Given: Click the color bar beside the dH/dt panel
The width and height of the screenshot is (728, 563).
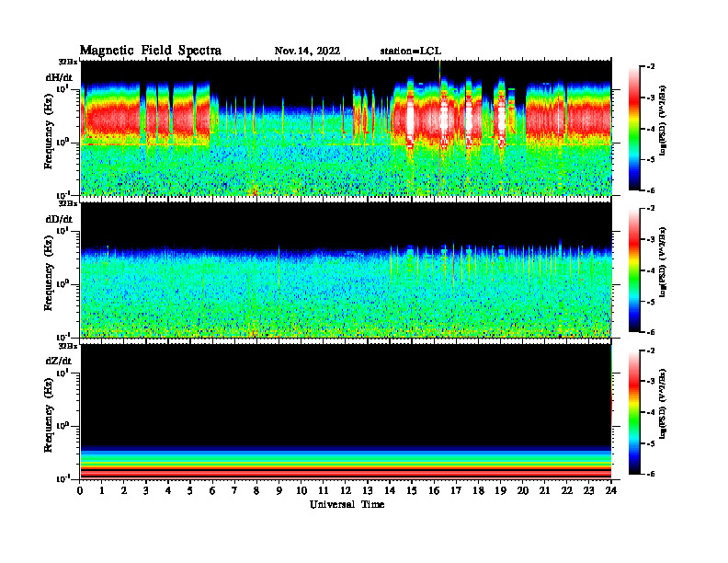Looking at the screenshot, I should [x=633, y=129].
